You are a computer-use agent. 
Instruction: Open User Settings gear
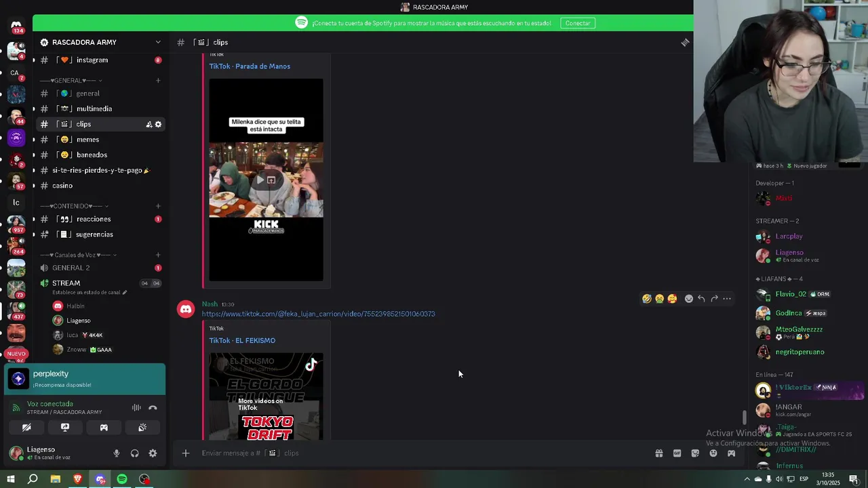click(x=153, y=453)
